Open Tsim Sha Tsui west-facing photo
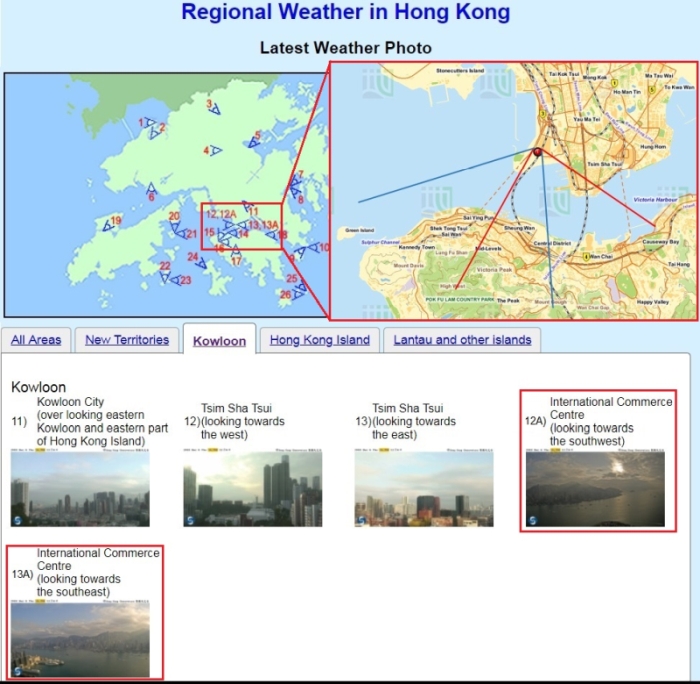 (x=252, y=490)
